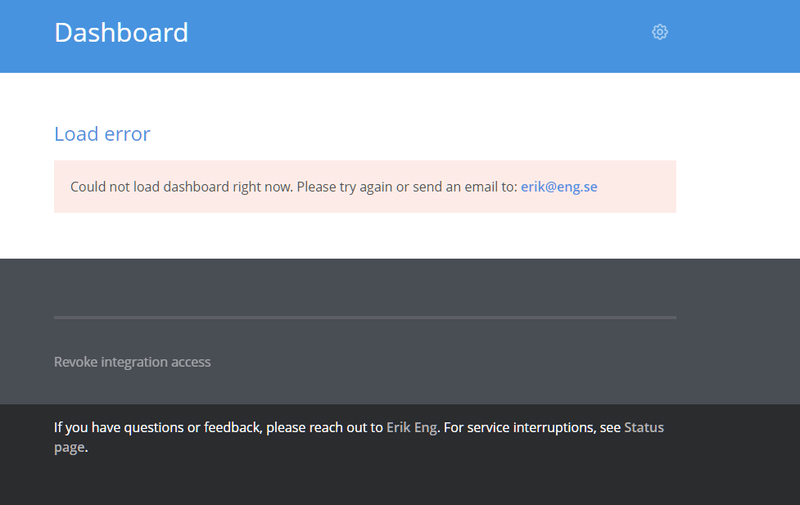Click the word 'Load' in the heading
800x505 pixels.
pyautogui.click(x=74, y=134)
